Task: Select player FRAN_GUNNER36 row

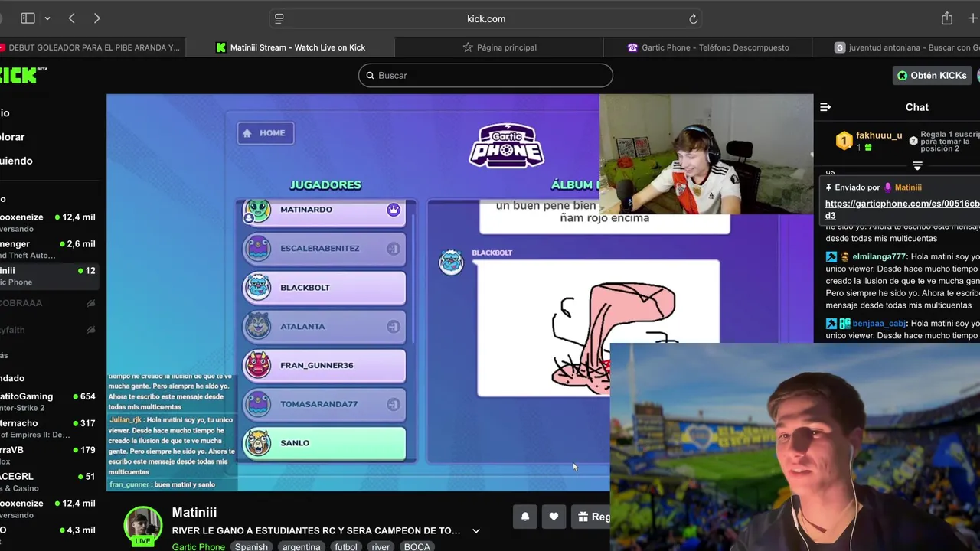Action: point(324,365)
